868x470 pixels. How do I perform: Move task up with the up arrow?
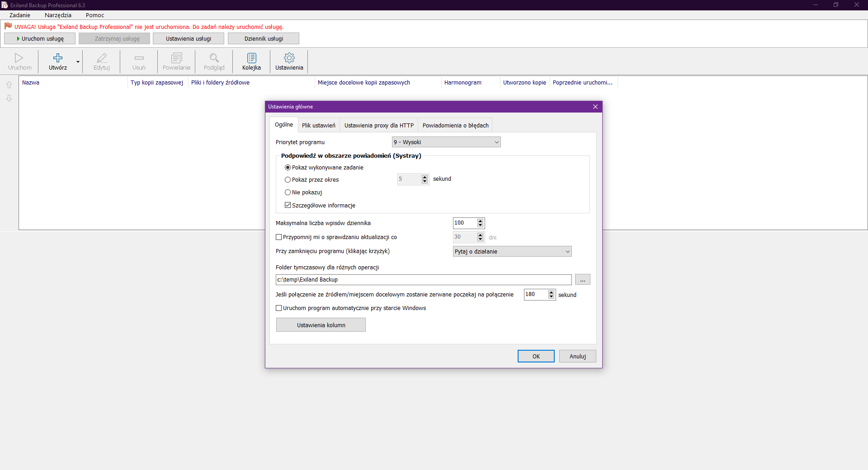coord(9,85)
